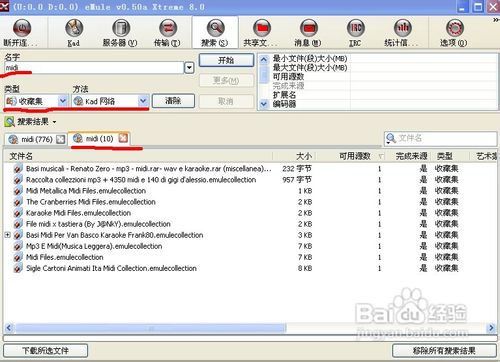Open the filter search magnifier dropdown
Viewport: 500px width, 362px height.
point(390,138)
